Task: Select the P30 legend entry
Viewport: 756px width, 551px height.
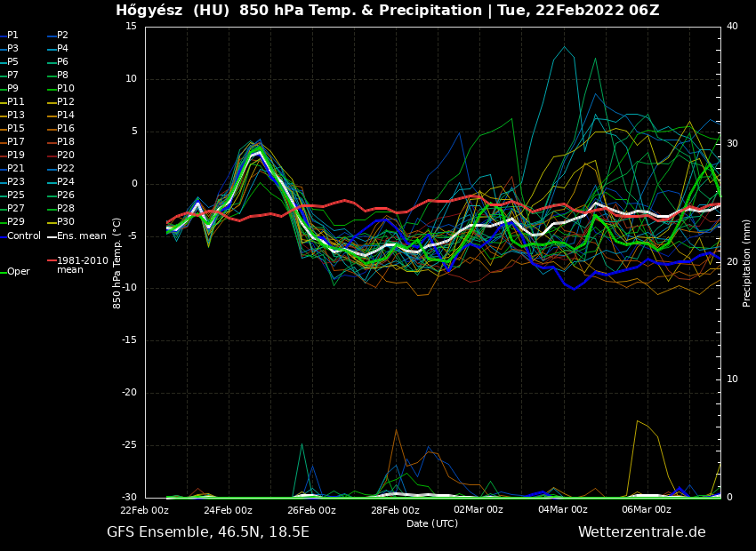Action: (65, 222)
